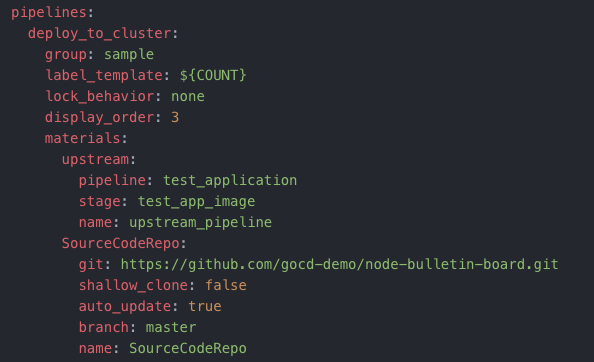Click the SourceCodeRepo name value at bottom
The image size is (594, 362).
(x=188, y=348)
